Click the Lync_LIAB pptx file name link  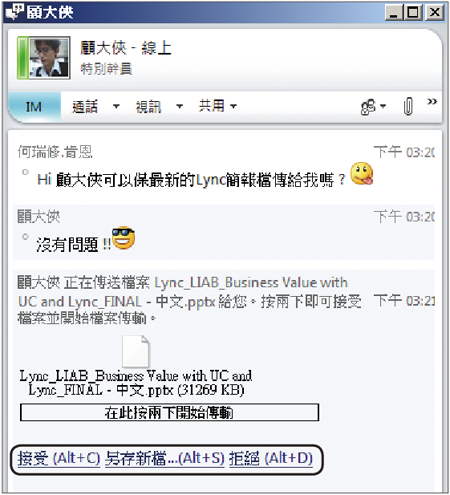183,292
